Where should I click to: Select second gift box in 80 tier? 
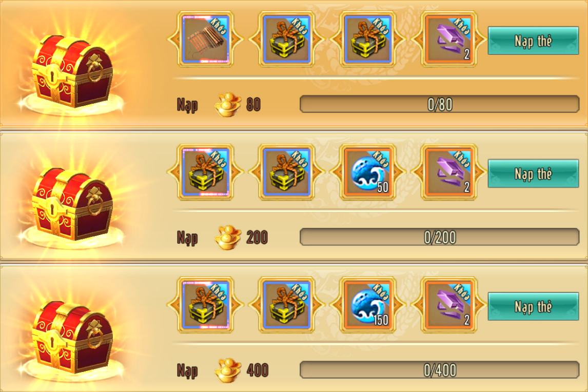[286, 39]
